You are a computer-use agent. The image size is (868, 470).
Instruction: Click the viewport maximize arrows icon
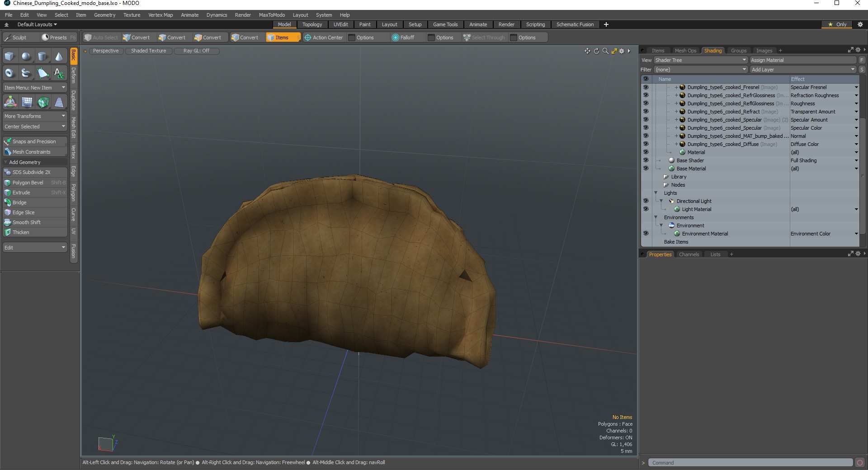coord(614,51)
